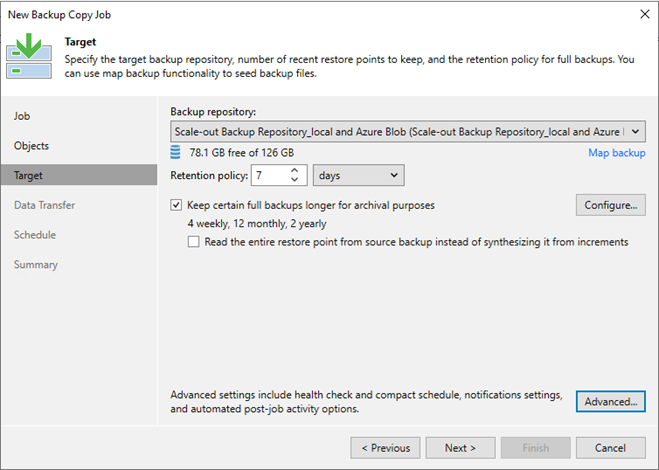Close the New Backup Copy Job dialog
This screenshot has width=659, height=470.
(x=645, y=14)
